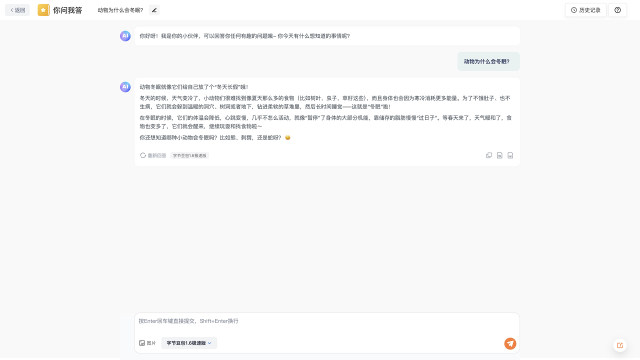
Task: Regenerate the AI answer
Action: click(x=153, y=156)
